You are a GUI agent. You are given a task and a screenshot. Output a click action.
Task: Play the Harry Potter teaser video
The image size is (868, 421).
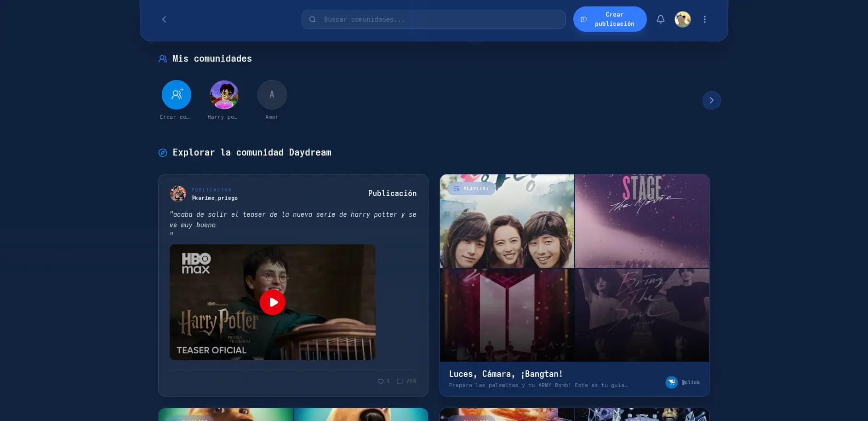(273, 302)
